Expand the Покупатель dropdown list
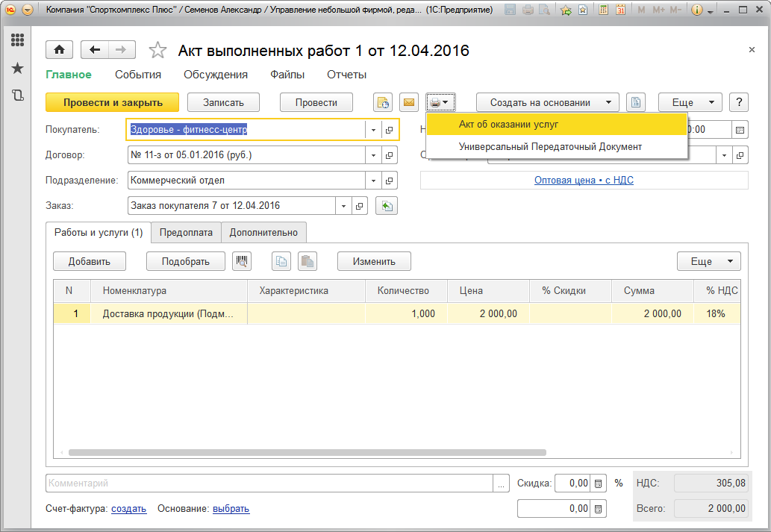The image size is (771, 532). click(372, 130)
